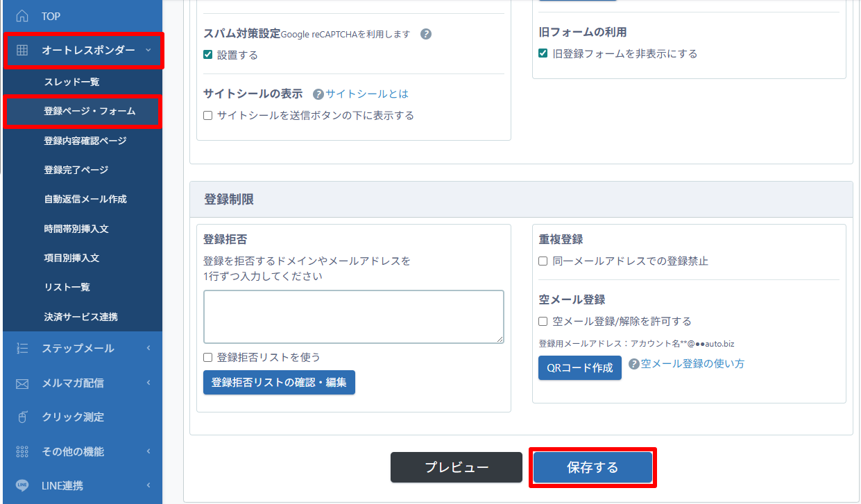Image resolution: width=861 pixels, height=504 pixels.
Task: Click the クリック測定 mouse icon
Action: pos(22,417)
